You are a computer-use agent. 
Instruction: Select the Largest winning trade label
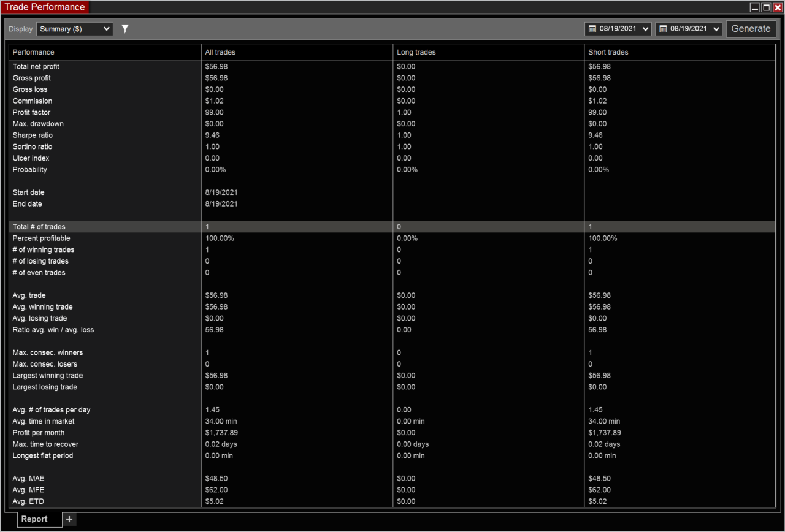(x=48, y=375)
